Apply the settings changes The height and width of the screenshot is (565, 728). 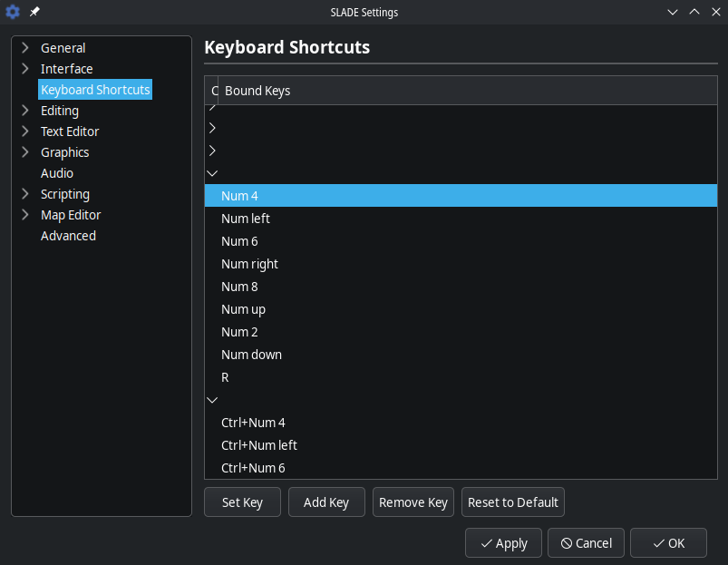503,542
